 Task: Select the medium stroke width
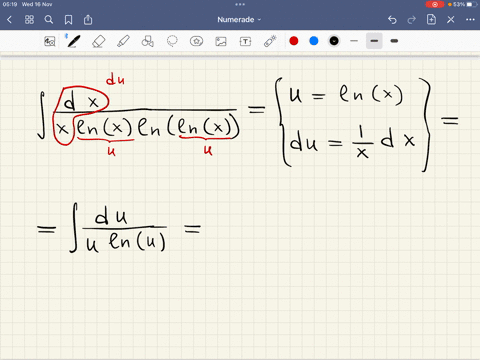pos(374,41)
